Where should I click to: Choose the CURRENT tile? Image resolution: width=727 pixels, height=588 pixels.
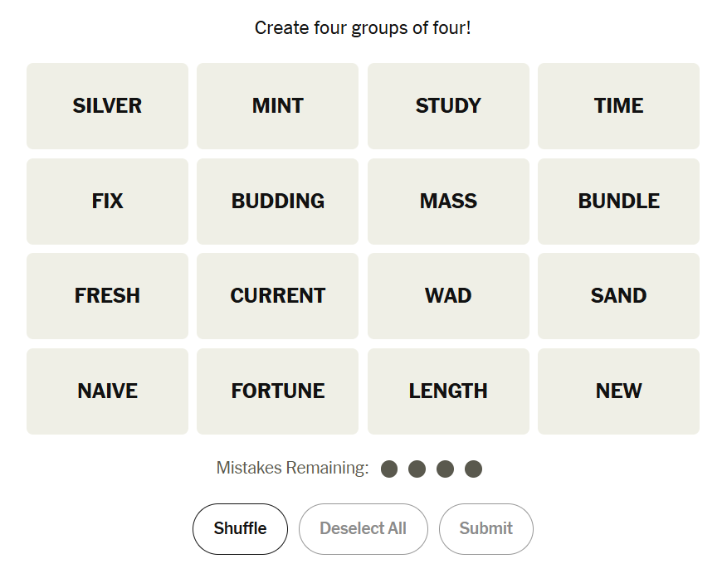point(277,296)
